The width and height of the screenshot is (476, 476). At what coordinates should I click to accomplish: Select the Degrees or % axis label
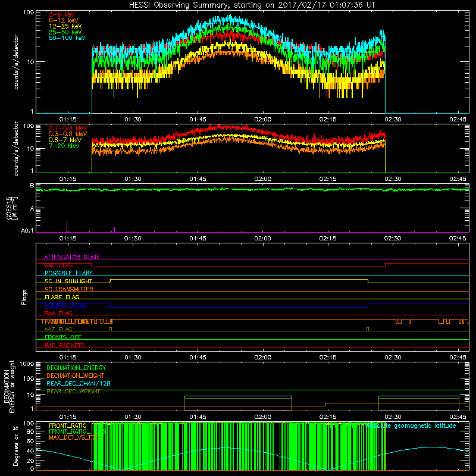click(15, 446)
